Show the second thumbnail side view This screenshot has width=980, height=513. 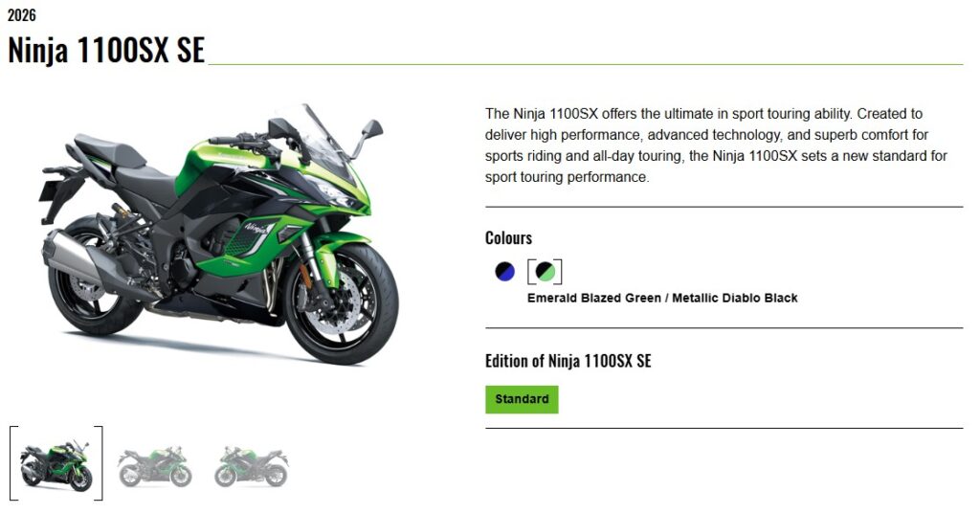[154, 466]
